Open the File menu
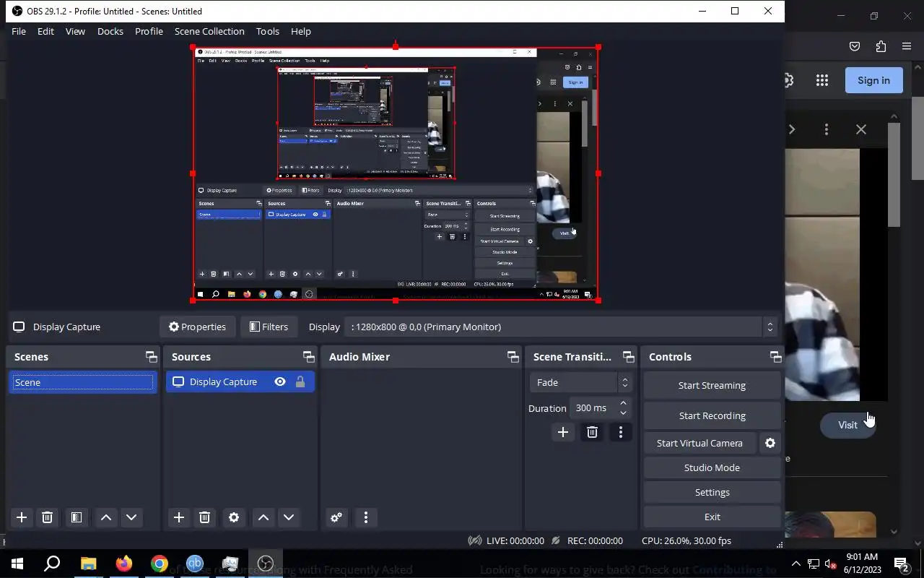 point(19,31)
